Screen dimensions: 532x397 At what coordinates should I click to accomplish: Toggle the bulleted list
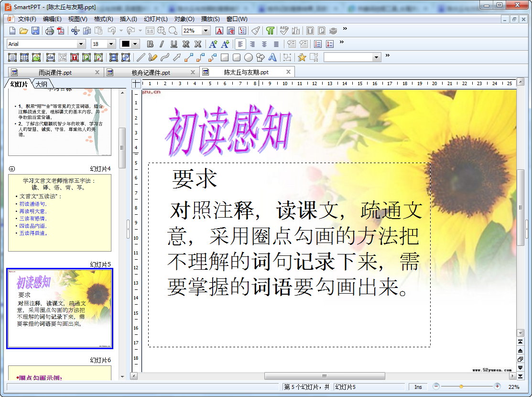coord(317,44)
